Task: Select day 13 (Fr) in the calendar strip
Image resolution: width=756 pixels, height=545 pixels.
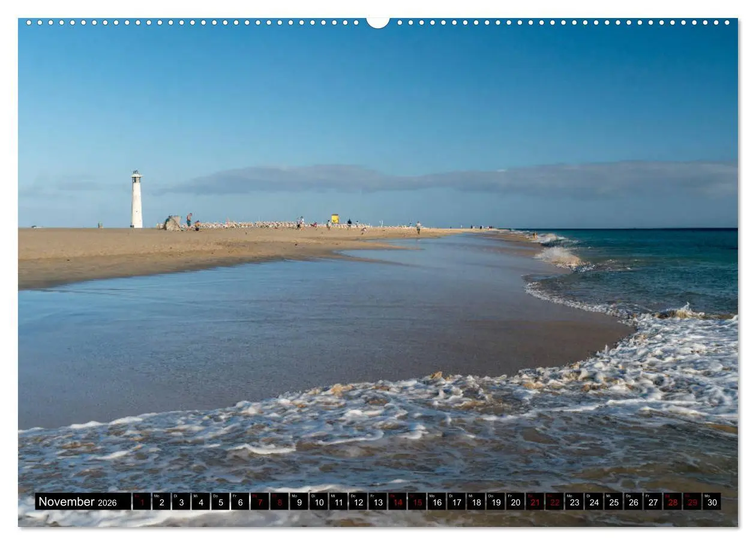Action: pyautogui.click(x=377, y=502)
